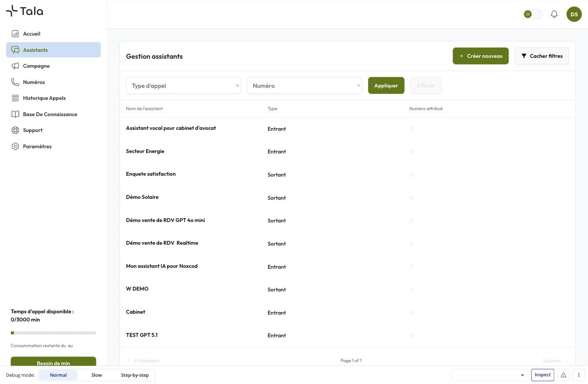Select Enquete satisfaction assistant
The height and width of the screenshot is (384, 588).
coord(151,174)
